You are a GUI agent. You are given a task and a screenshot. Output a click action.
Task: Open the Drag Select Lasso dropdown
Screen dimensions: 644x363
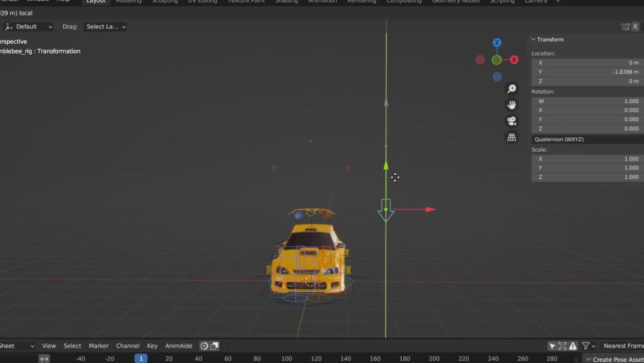tap(105, 26)
